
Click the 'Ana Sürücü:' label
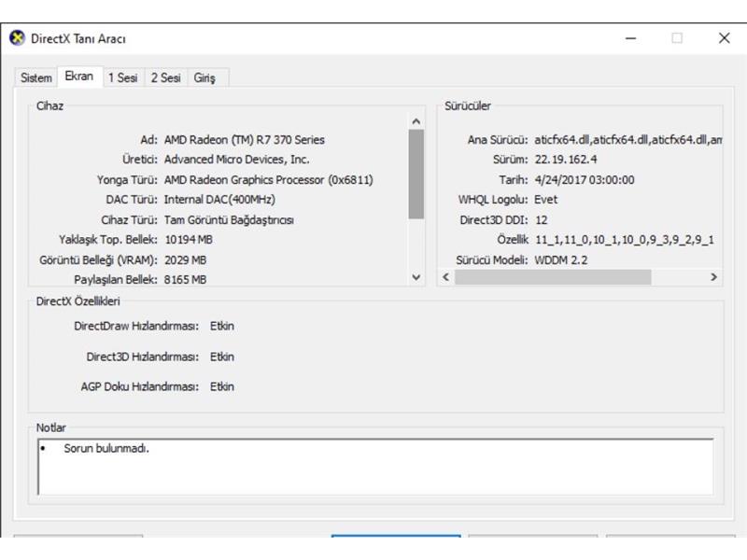[498, 140]
